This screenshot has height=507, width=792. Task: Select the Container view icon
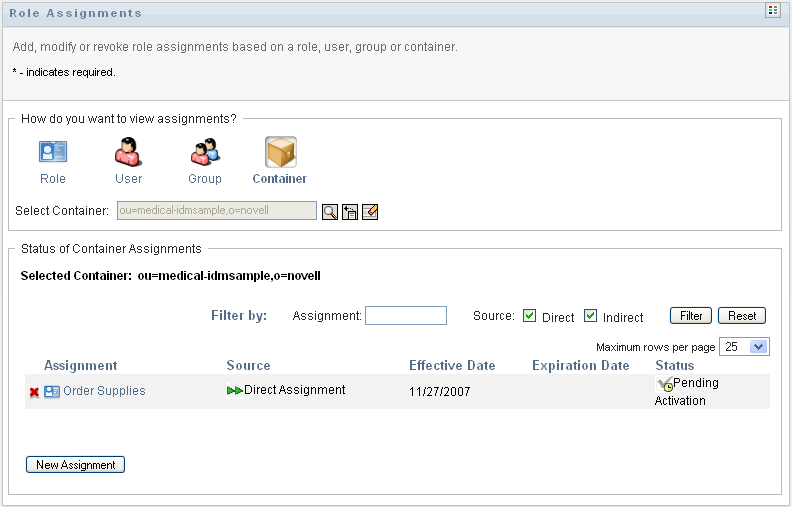pos(280,153)
